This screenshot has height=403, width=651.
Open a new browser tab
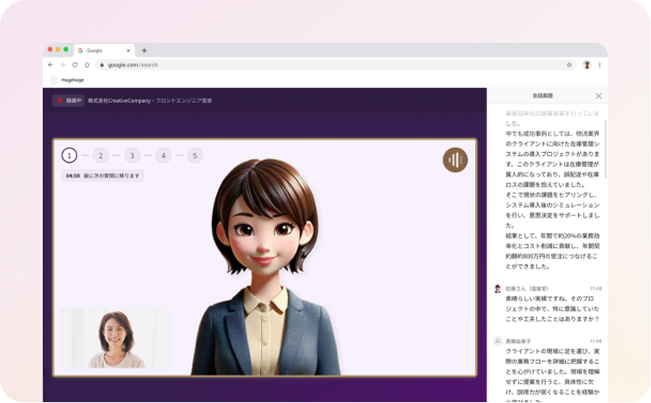pos(144,50)
